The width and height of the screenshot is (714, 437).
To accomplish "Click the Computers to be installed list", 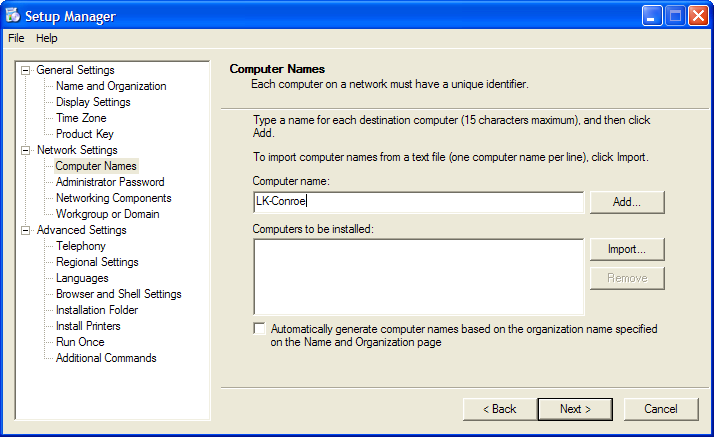I will pyautogui.click(x=418, y=277).
